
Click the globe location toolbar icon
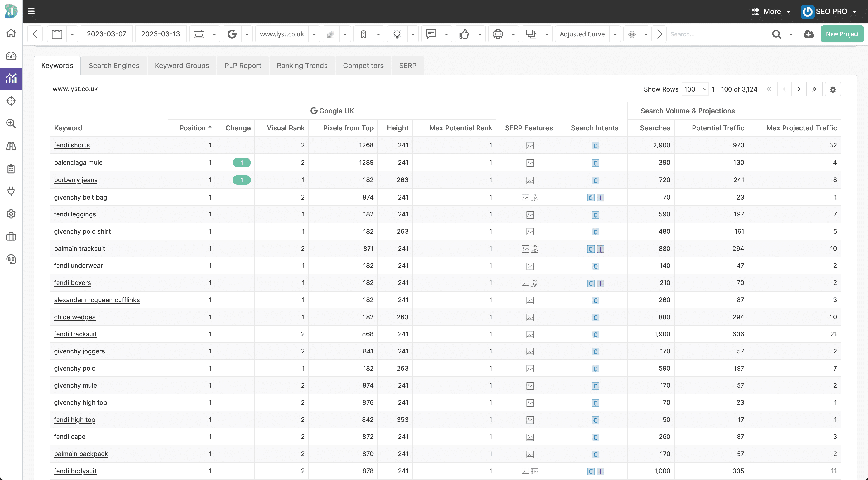[x=498, y=34]
